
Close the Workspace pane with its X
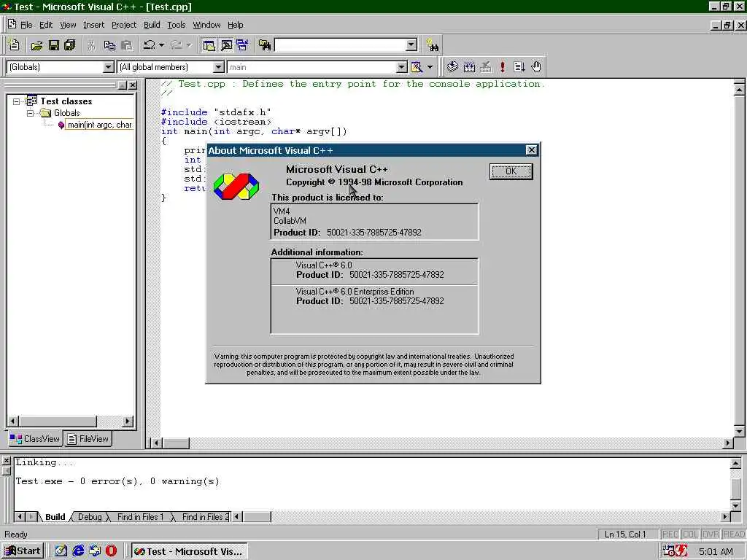tap(133, 85)
